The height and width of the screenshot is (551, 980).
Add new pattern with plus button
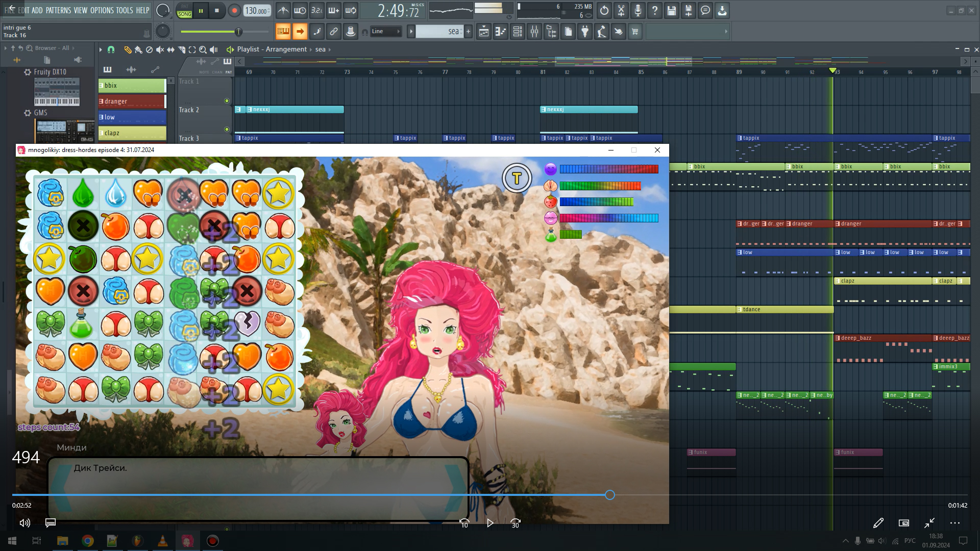point(468,32)
